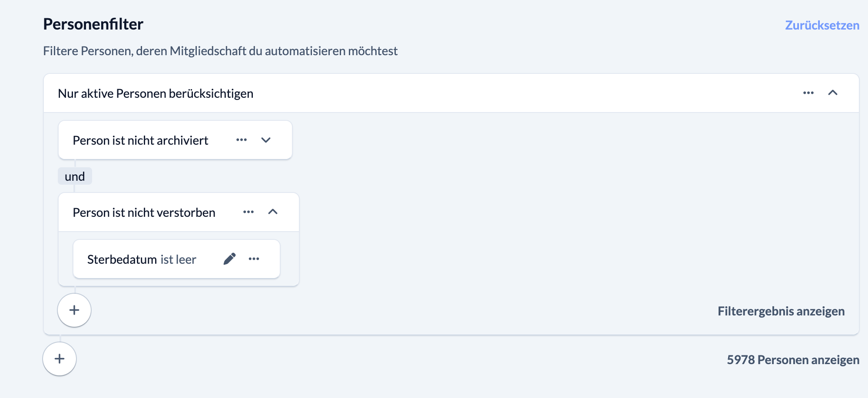Click the Personenfilter heading
This screenshot has width=868, height=398.
(x=93, y=24)
